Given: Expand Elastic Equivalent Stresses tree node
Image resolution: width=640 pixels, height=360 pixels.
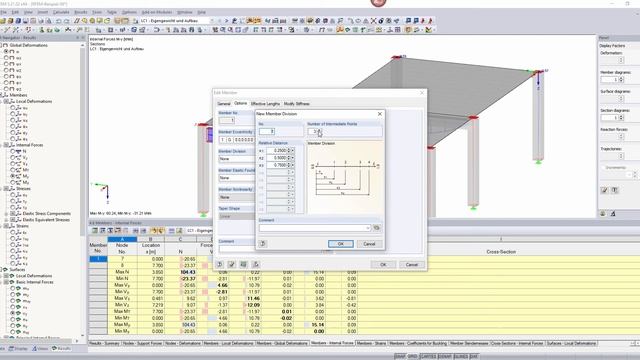Looking at the screenshot, I should point(6,220).
